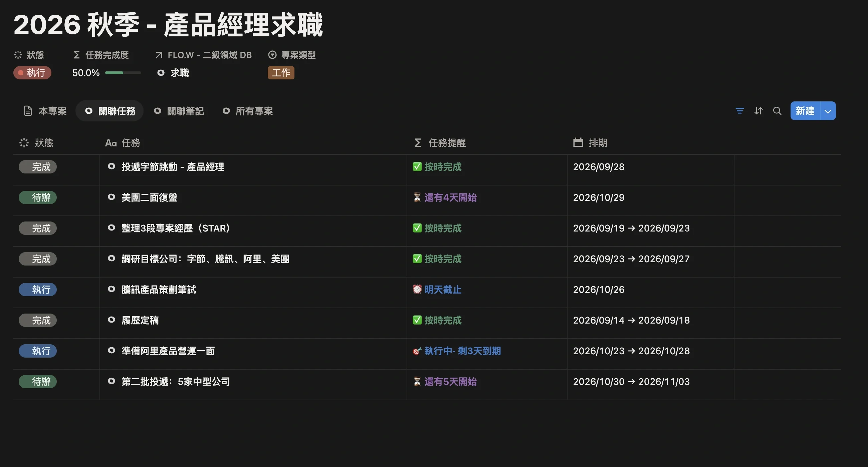Viewport: 868px width, 467px height.
Task: Open the 所有專案 tab
Action: (x=248, y=111)
